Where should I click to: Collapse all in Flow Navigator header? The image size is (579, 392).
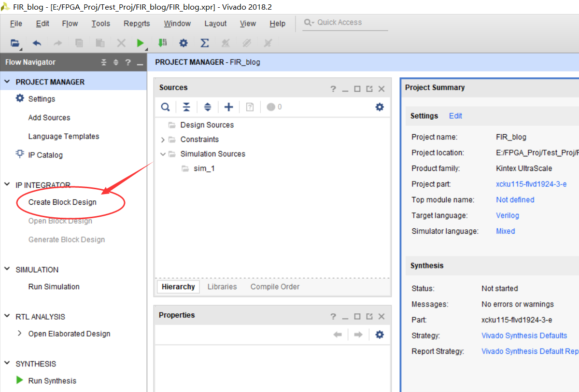[104, 62]
